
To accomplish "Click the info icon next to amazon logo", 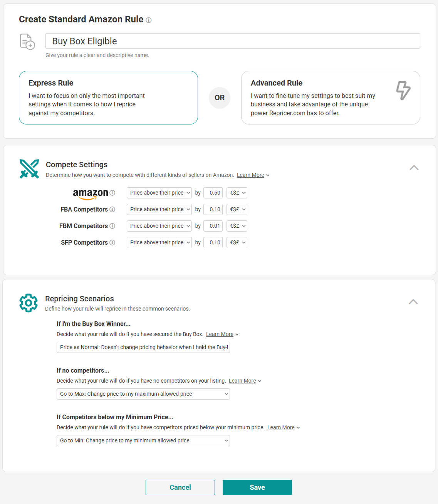I will click(x=112, y=193).
